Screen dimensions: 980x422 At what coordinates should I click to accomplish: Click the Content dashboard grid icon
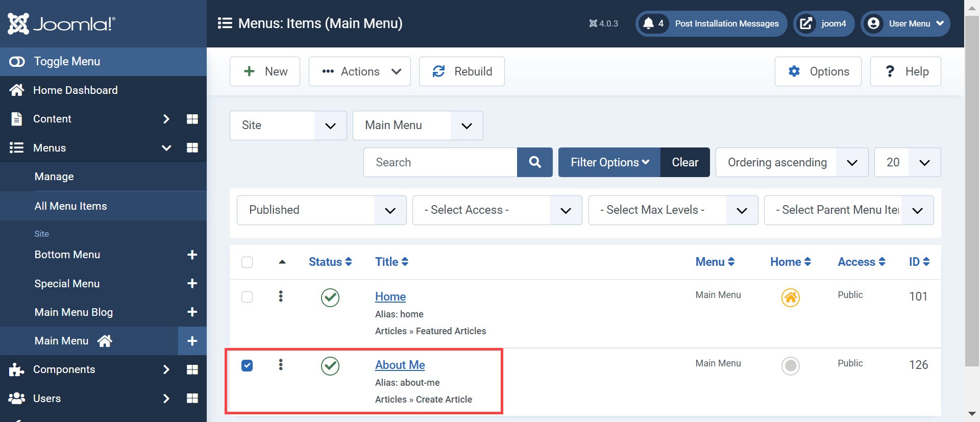(x=192, y=119)
